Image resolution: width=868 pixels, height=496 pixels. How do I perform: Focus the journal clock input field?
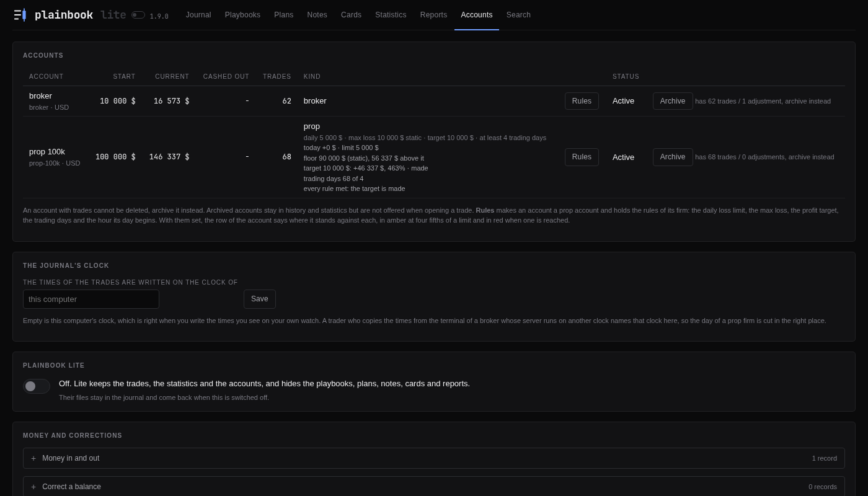coord(91,299)
